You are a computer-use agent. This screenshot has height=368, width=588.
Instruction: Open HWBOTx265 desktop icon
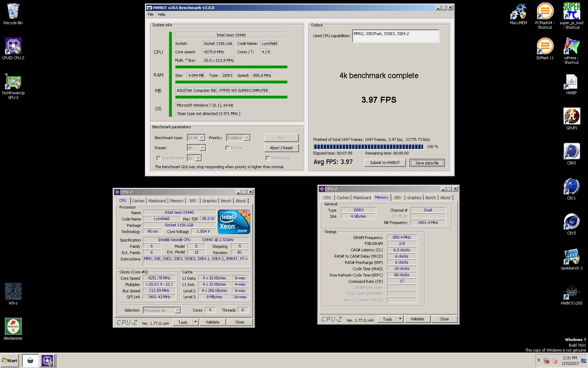tap(572, 294)
